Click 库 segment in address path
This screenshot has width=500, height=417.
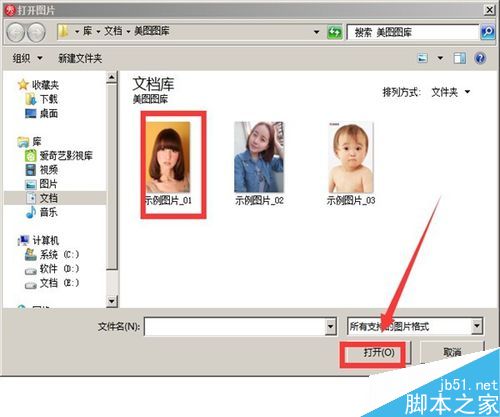tap(88, 31)
